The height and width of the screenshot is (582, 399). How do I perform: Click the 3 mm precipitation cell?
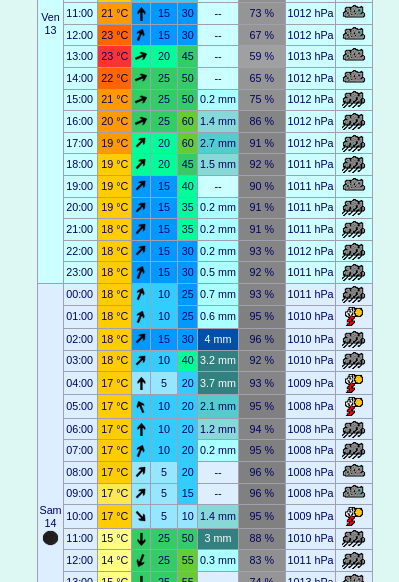[218, 538]
